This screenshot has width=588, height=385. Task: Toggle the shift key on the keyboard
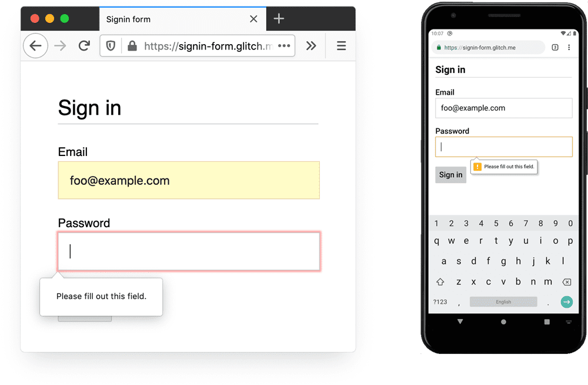point(440,281)
